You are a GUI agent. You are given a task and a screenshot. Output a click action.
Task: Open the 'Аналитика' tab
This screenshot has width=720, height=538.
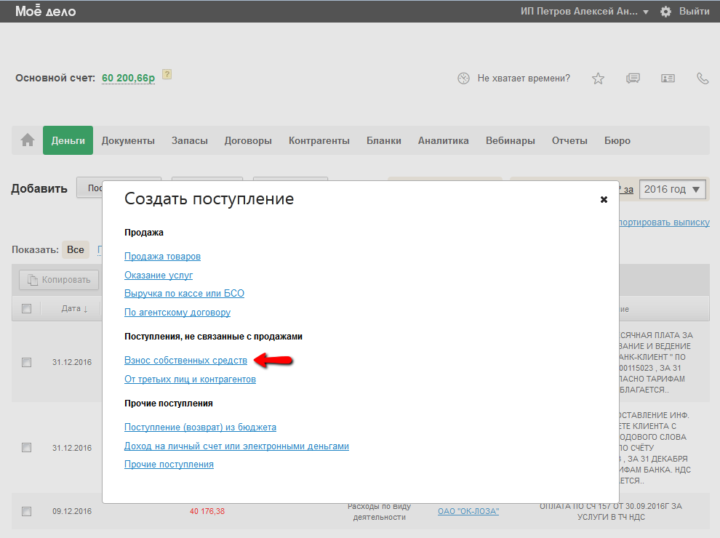pos(443,140)
